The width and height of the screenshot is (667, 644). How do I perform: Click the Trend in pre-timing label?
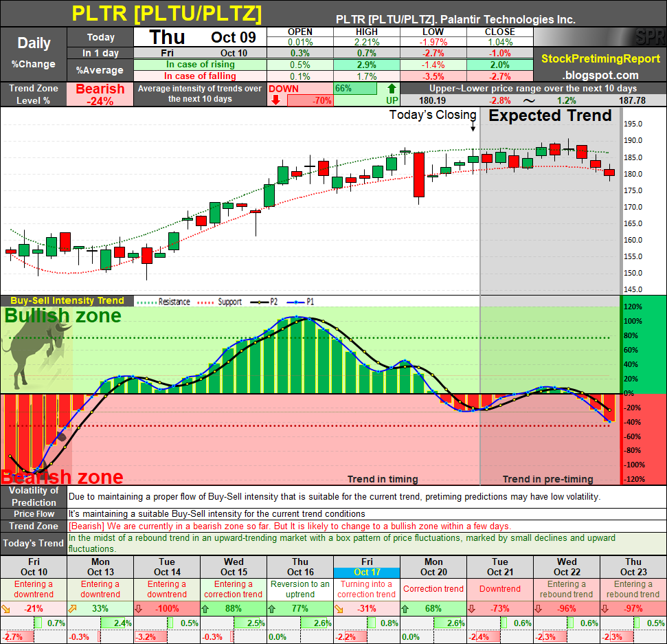tap(548, 479)
